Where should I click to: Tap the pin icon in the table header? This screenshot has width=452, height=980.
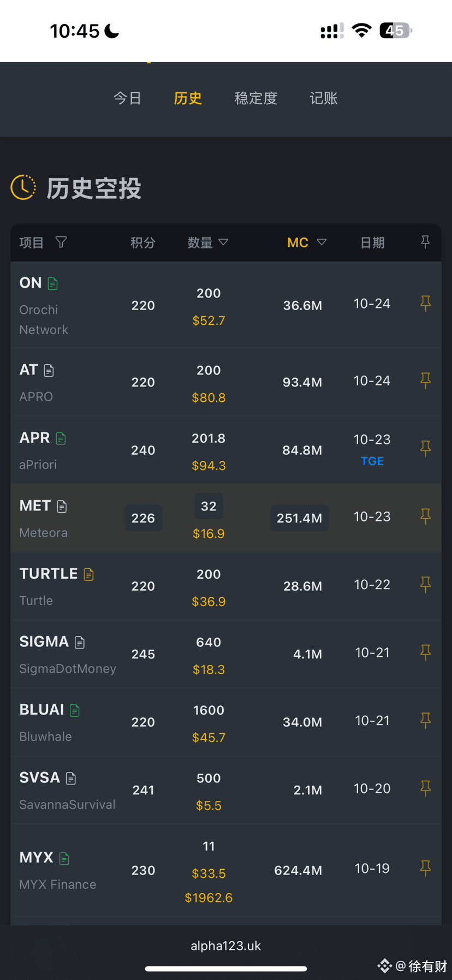click(x=425, y=241)
